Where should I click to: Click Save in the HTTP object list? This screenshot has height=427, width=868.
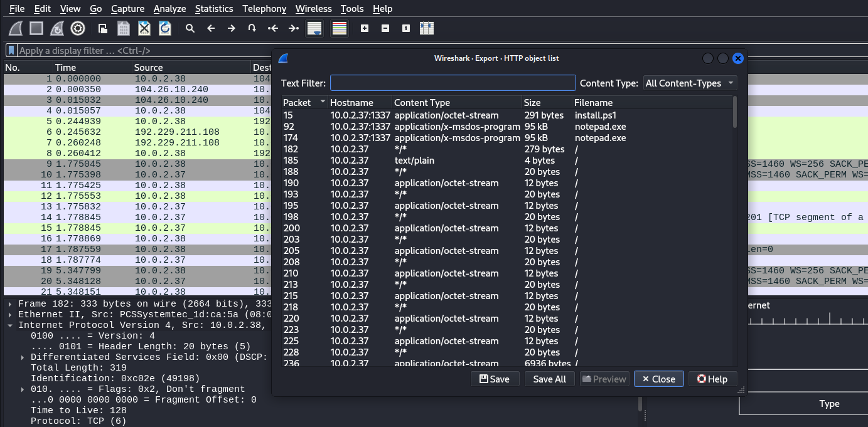click(495, 379)
